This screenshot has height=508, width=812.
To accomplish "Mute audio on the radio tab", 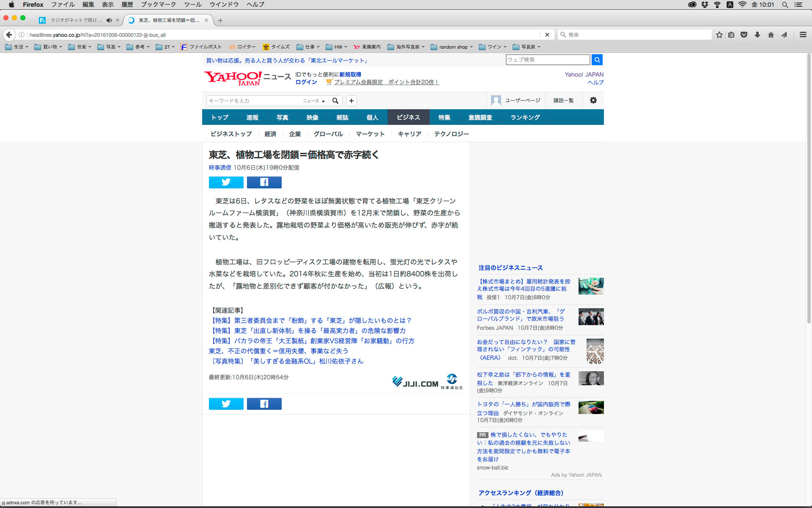I will (x=109, y=20).
